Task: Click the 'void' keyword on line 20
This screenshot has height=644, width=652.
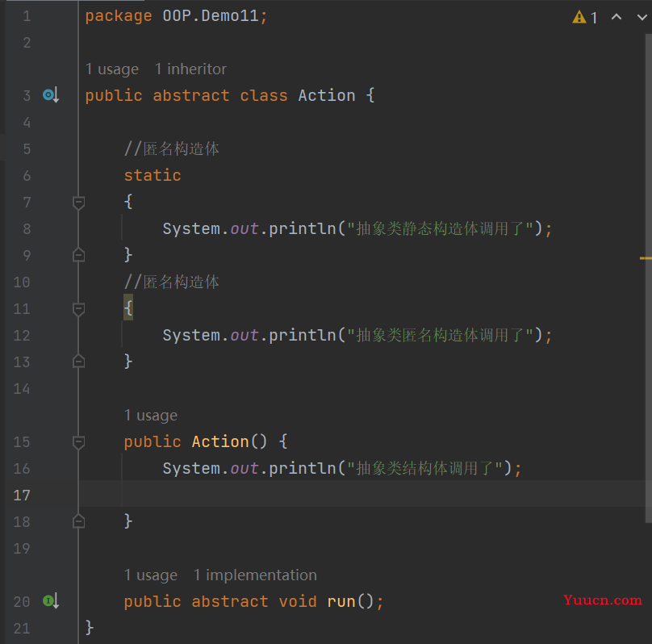Action: click(298, 601)
